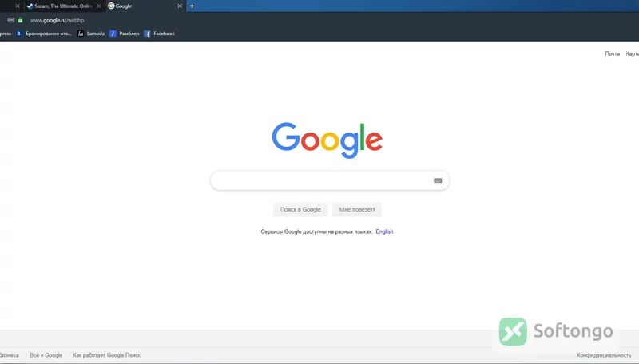Click the Google logo
The width and height of the screenshot is (639, 364).
point(327,140)
